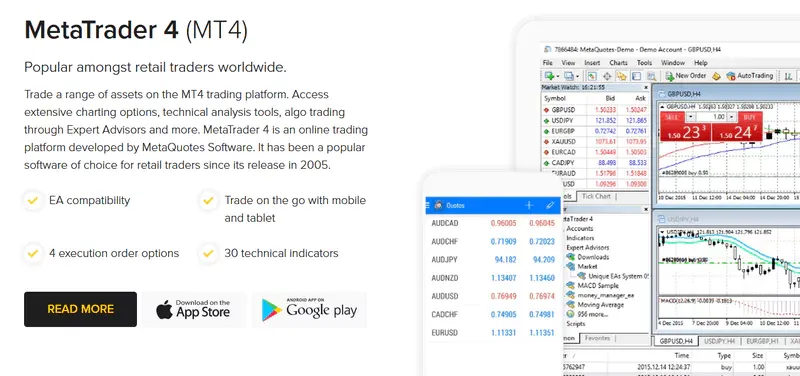
Task: Open the Insert menu
Action: 592,63
